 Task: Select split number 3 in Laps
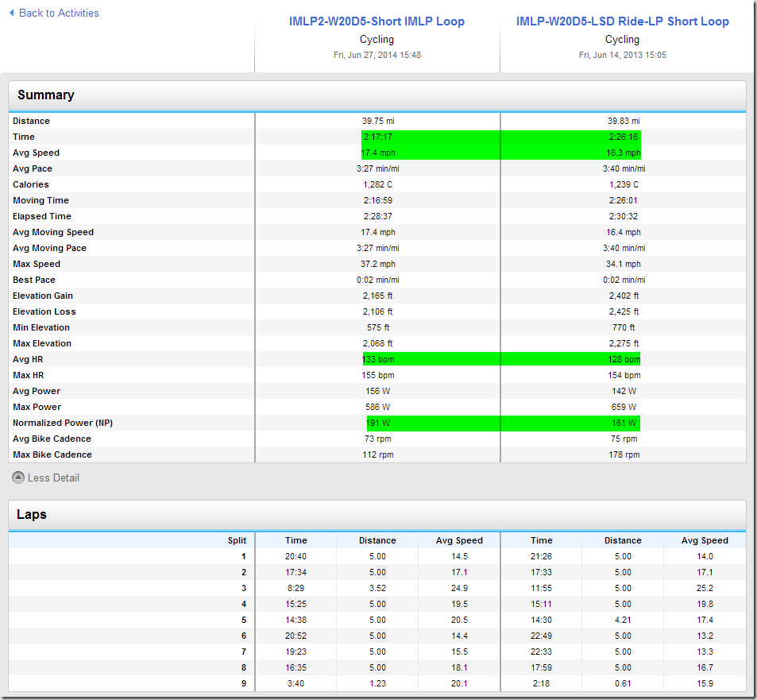click(x=243, y=588)
